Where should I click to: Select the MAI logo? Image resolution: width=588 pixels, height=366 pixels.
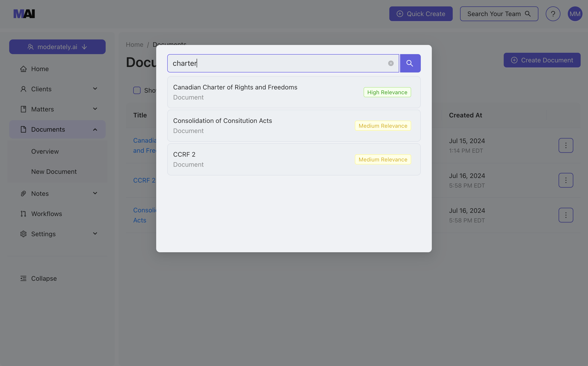(x=24, y=14)
